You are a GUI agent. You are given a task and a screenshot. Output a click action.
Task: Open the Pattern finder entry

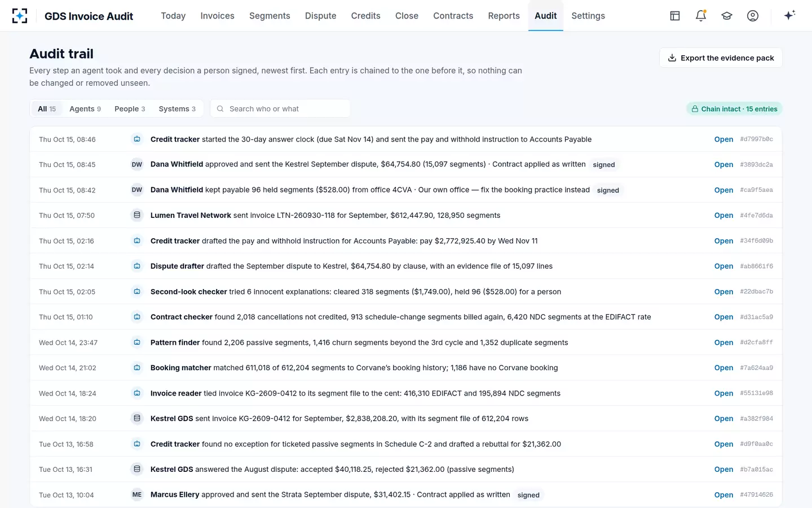point(723,343)
